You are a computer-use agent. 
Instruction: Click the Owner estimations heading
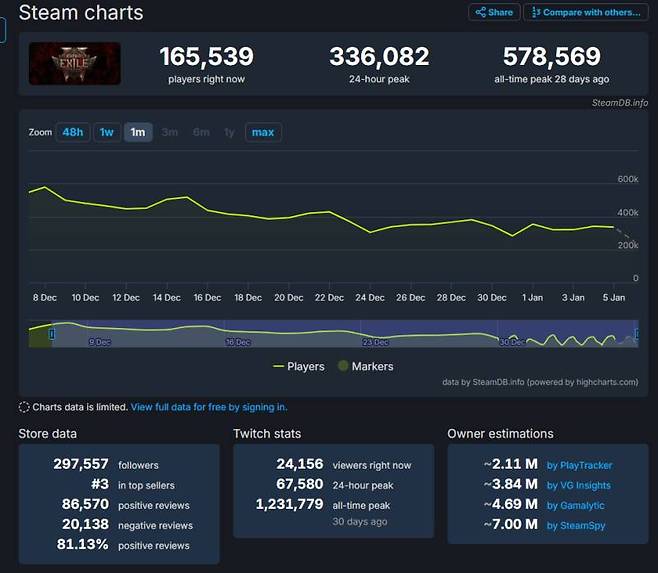(500, 434)
